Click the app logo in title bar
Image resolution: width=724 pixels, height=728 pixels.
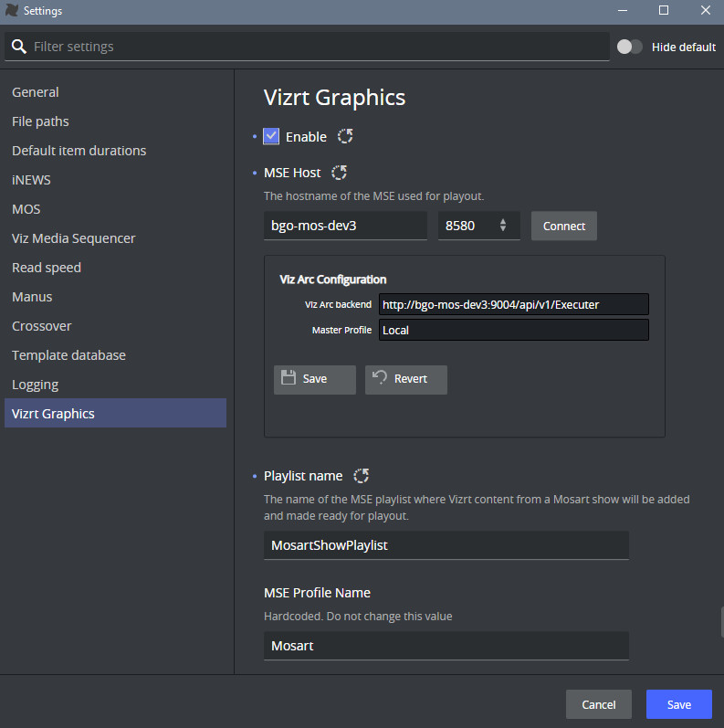[x=12, y=11]
